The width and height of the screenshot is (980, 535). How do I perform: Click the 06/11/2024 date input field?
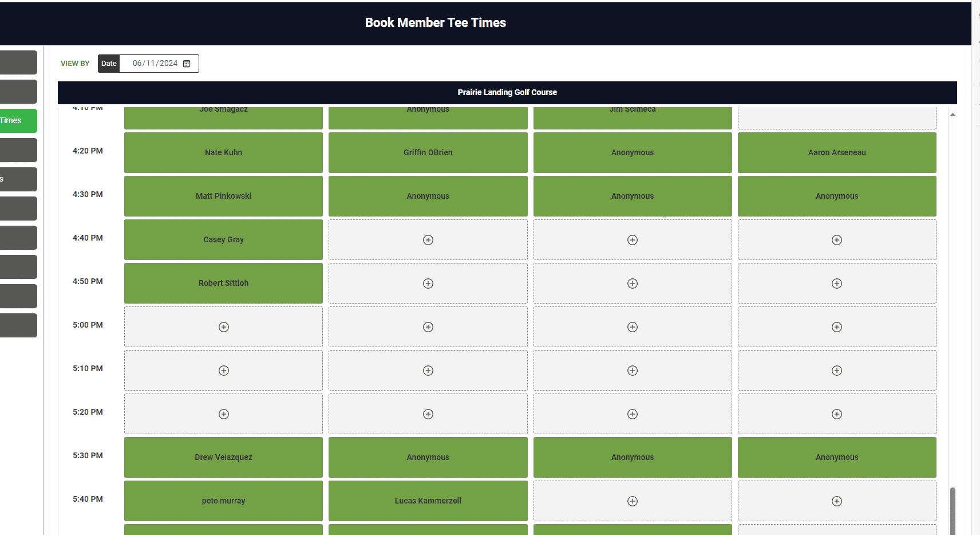click(x=155, y=64)
